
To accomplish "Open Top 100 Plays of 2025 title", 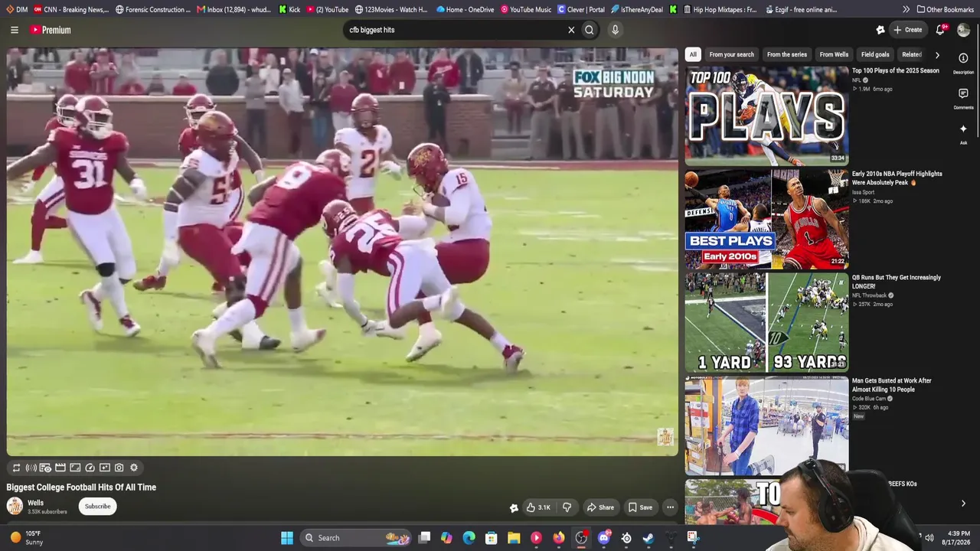I will (x=895, y=70).
